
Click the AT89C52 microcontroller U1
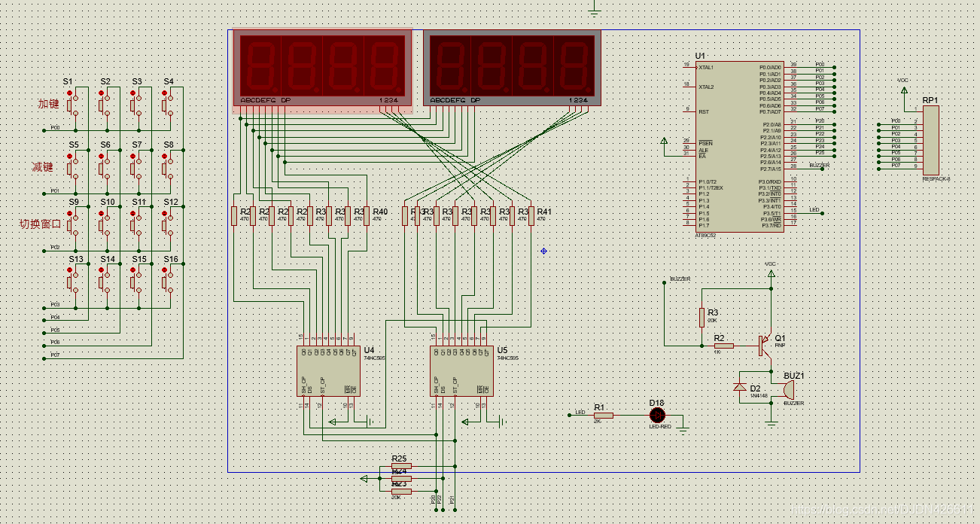coord(738,147)
